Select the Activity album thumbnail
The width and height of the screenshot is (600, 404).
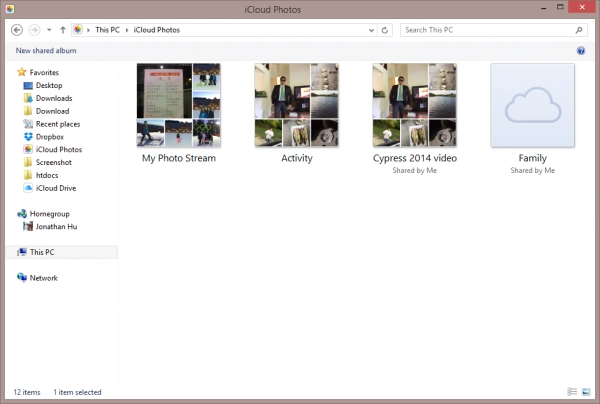(297, 105)
